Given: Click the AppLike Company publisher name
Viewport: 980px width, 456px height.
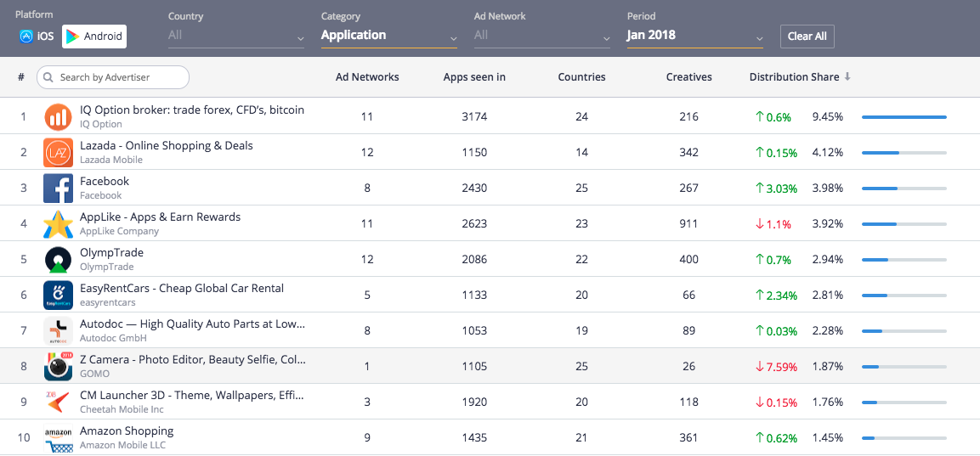Looking at the screenshot, I should click(119, 231).
